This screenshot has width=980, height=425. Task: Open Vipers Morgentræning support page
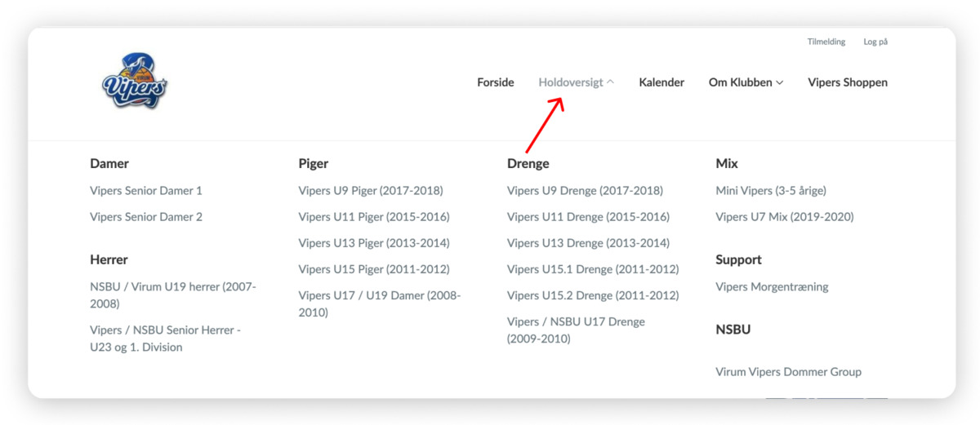[x=772, y=287]
